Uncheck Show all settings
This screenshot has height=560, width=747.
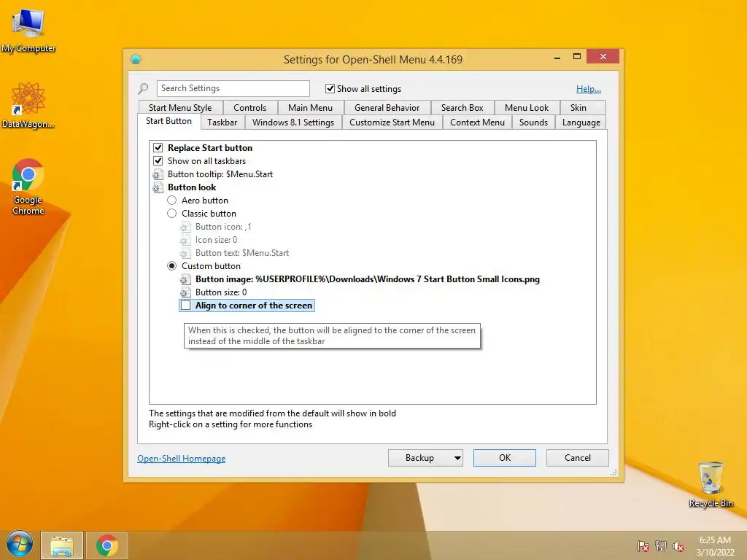click(x=330, y=88)
